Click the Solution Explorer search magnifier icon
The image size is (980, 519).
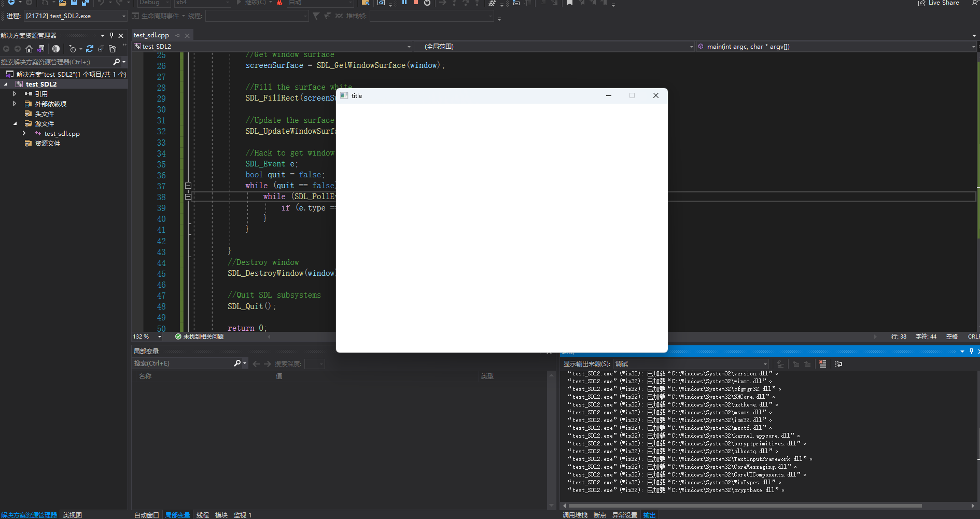[117, 62]
